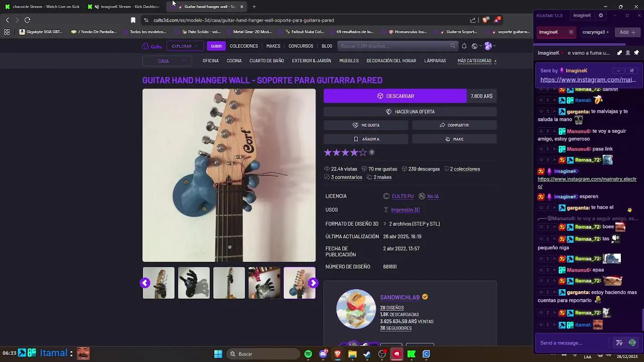Open the 3 comentarios link
The width and height of the screenshot is (644, 362).
[347, 177]
